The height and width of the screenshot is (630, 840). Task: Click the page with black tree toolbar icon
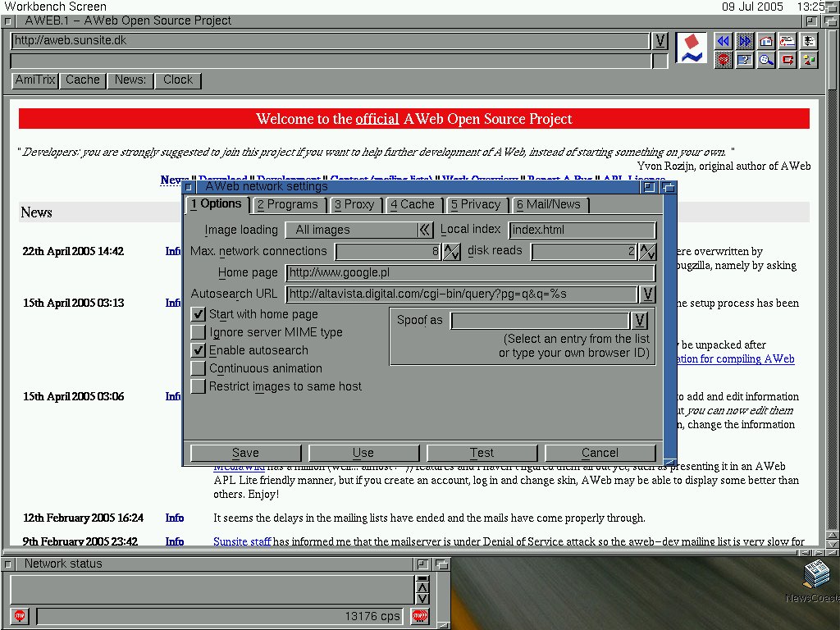click(809, 41)
